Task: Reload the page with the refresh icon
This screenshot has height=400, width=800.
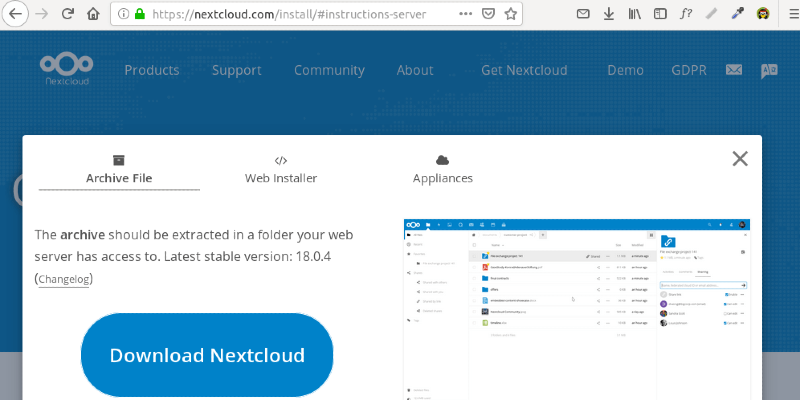Action: tap(68, 14)
